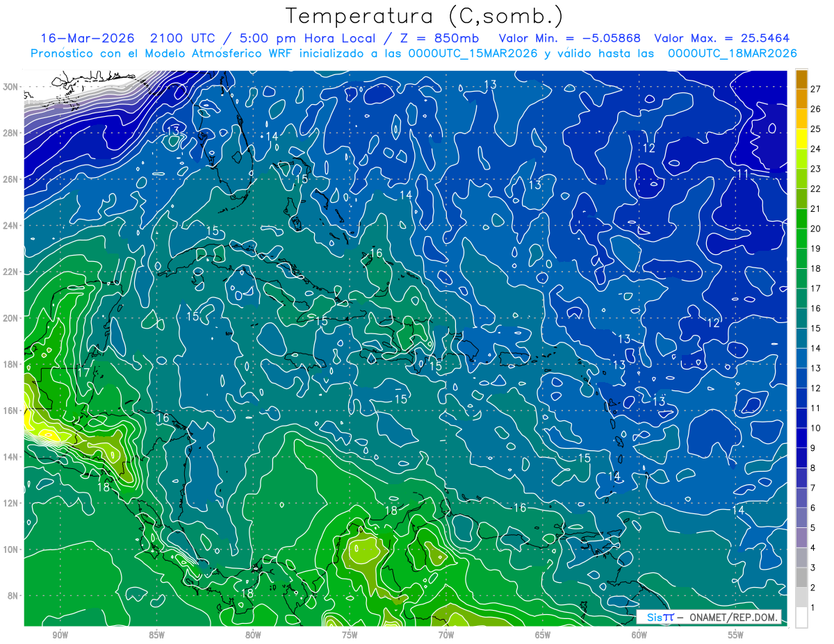The width and height of the screenshot is (834, 644).
Task: Click the 70W longitude axis label
Action: [446, 635]
